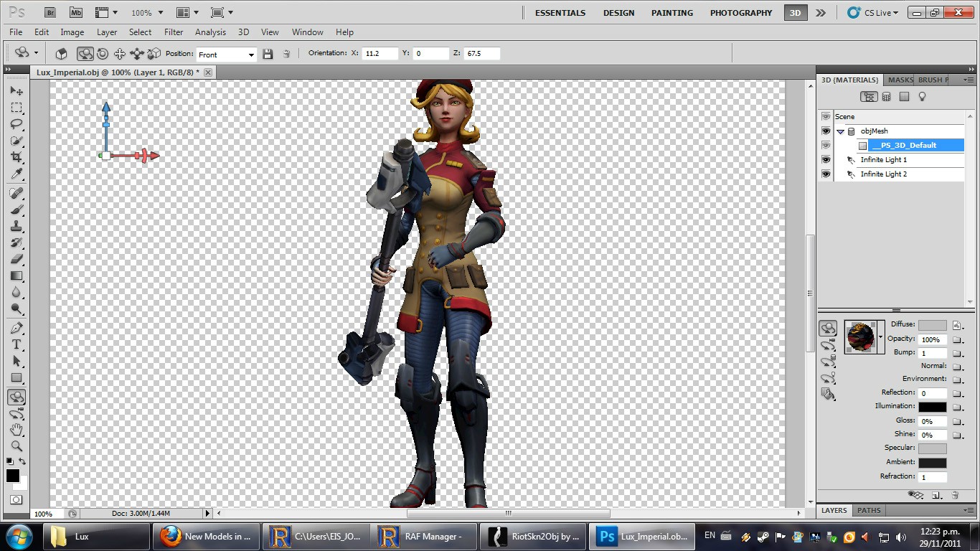Click Return to initial object position icon
This screenshot has height=551, width=980.
(x=62, y=54)
